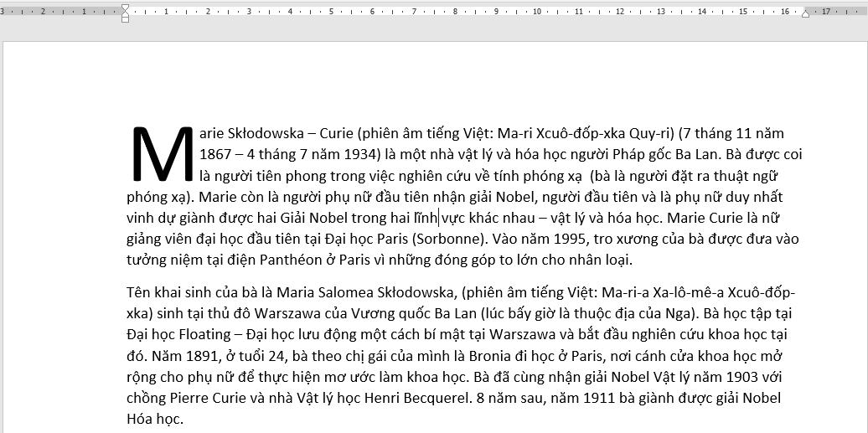Click the year "1867" in the text
Image resolution: width=868 pixels, height=433 pixels.
(x=215, y=154)
